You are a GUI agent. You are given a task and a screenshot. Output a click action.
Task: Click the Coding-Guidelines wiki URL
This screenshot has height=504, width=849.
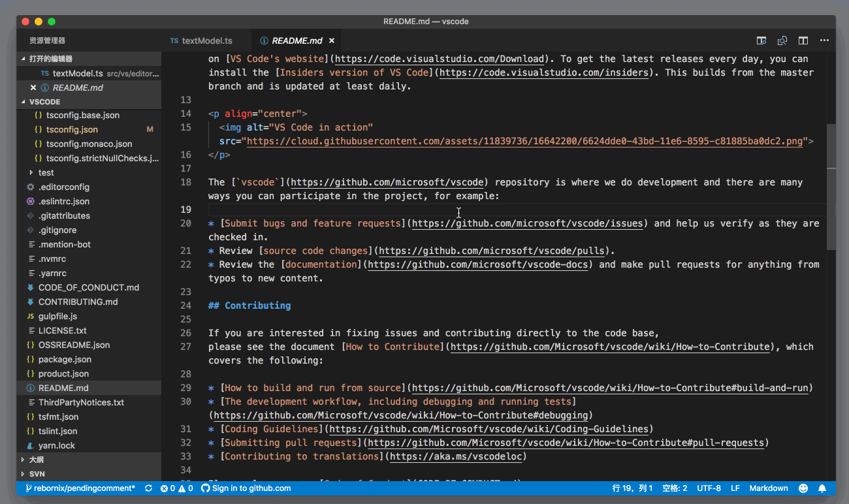coord(489,429)
